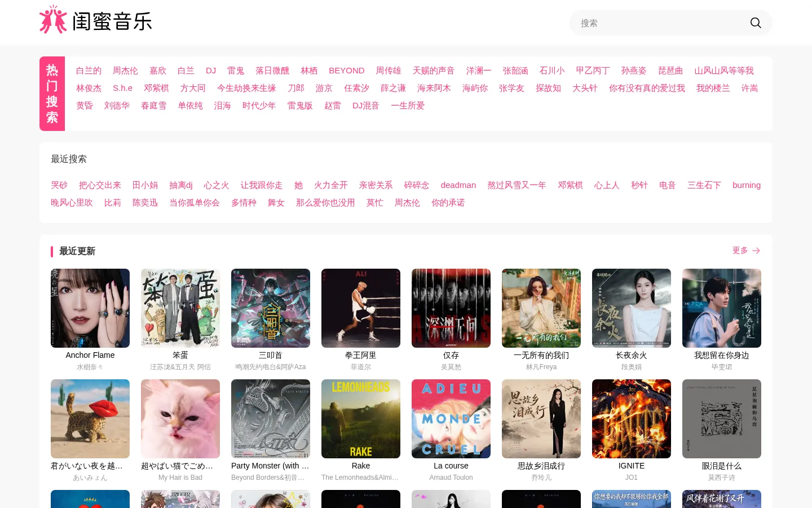Click hot search tag 一生所爱
812x508 pixels.
click(408, 106)
